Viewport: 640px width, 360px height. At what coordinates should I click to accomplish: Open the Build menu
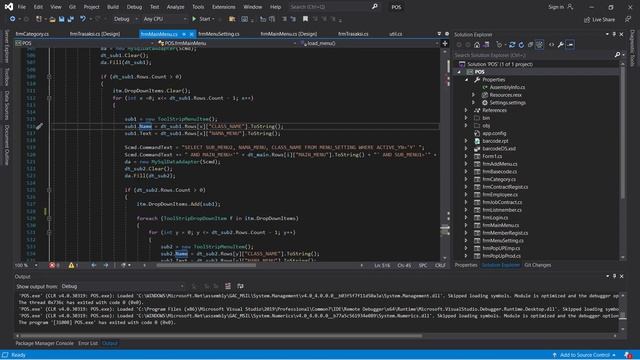pos(113,7)
